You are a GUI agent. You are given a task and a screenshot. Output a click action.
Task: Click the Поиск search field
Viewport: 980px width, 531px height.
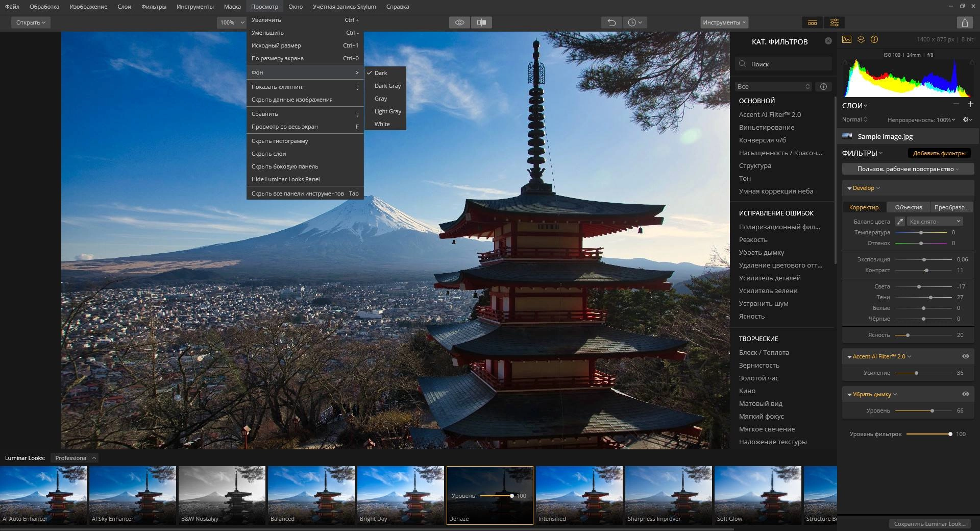coord(783,64)
